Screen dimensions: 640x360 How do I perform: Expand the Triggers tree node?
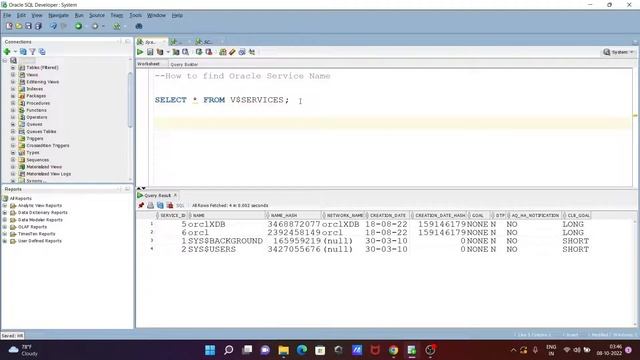[13, 138]
